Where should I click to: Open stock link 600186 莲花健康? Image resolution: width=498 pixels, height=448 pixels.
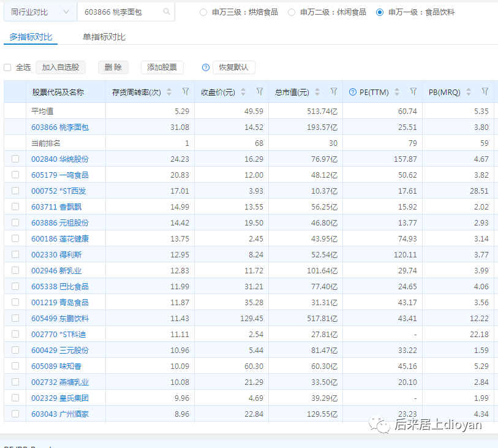click(x=60, y=239)
